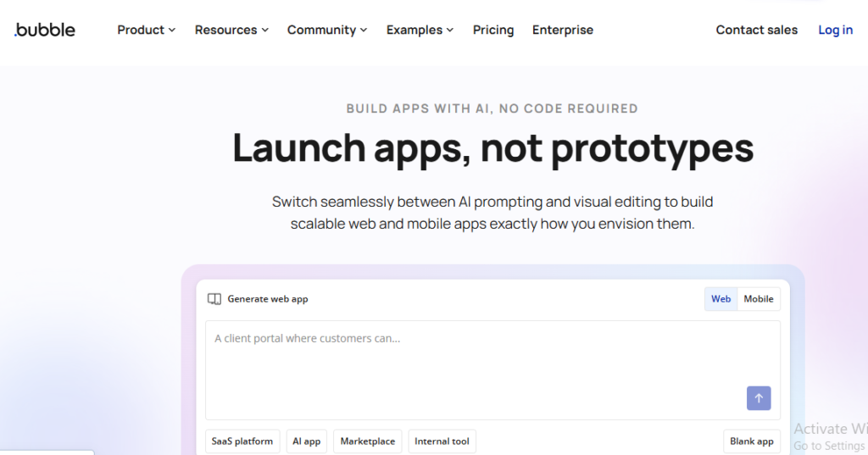Click the Log in link
The height and width of the screenshot is (455, 868).
835,30
